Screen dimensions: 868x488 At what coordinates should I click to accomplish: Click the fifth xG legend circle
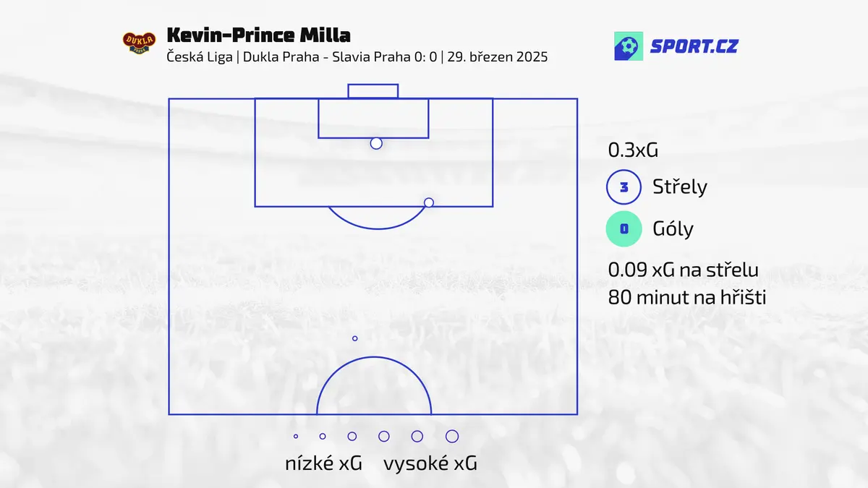click(x=417, y=436)
